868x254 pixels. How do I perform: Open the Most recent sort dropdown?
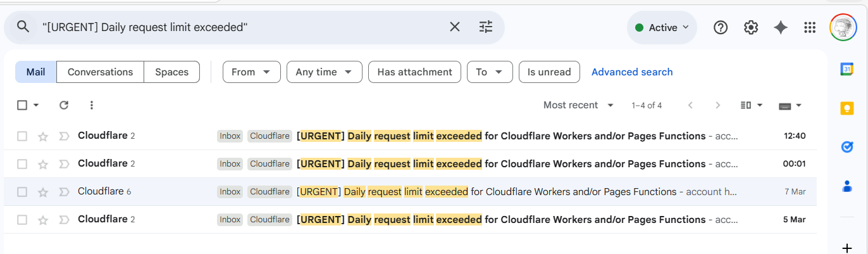(x=578, y=105)
